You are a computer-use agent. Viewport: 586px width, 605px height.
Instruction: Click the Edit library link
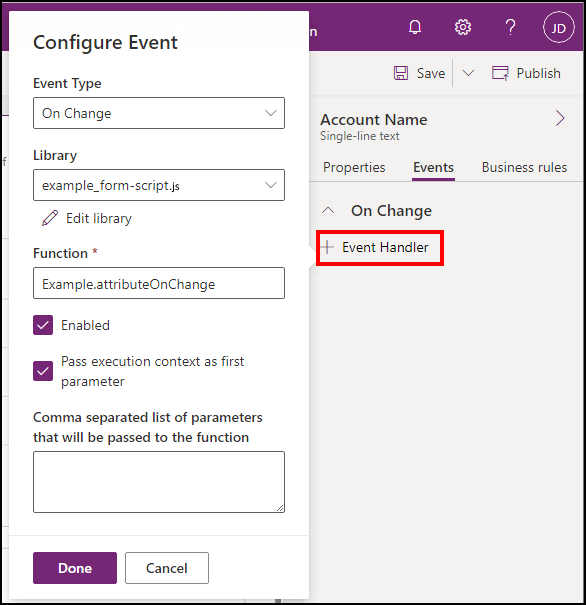[x=99, y=218]
